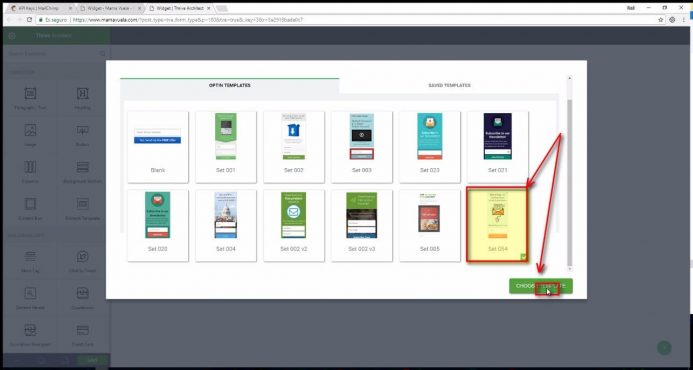Focus the Search Elements field

point(57,54)
